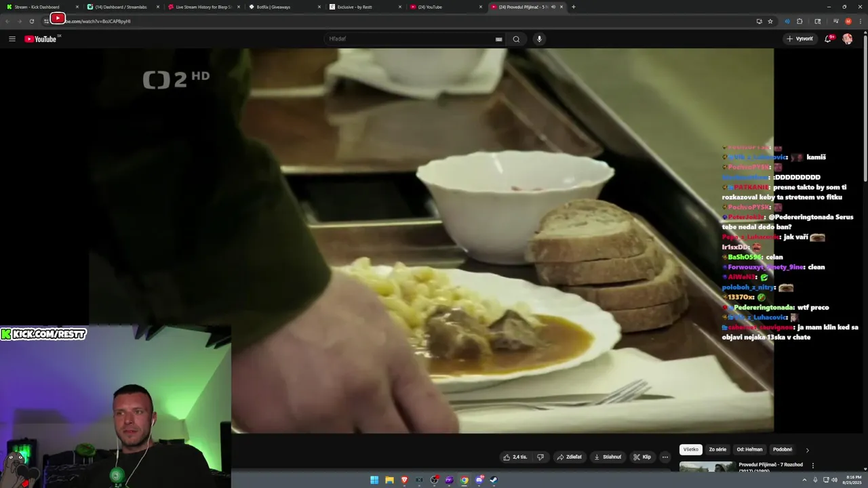This screenshot has width=868, height=488.
Task: Select the Zo série filter chip
Action: [717, 449]
